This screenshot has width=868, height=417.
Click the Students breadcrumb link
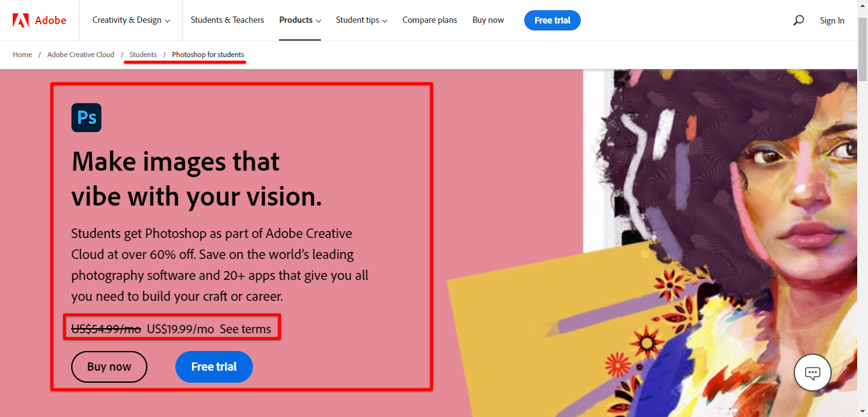tap(142, 55)
